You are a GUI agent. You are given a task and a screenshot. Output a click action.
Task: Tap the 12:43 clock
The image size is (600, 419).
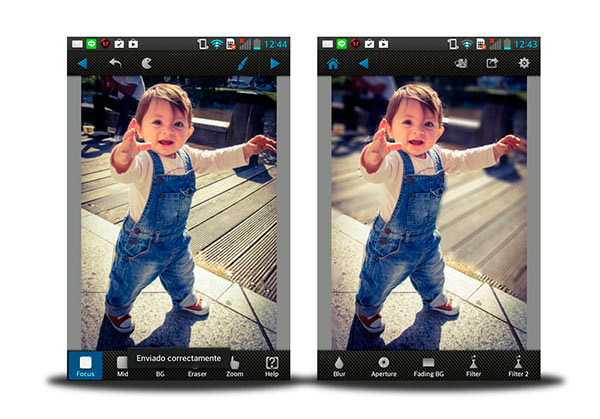tap(525, 44)
